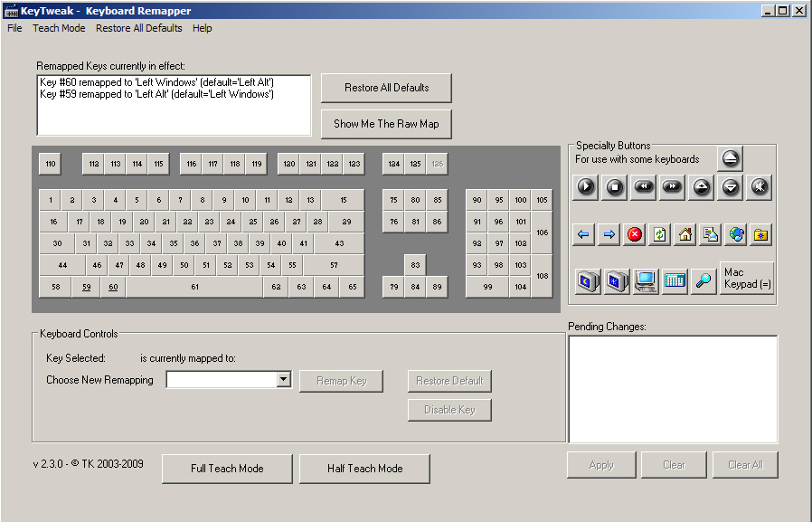The height and width of the screenshot is (522, 812).
Task: Select the Key #59 remapped list entry
Action: (x=157, y=94)
